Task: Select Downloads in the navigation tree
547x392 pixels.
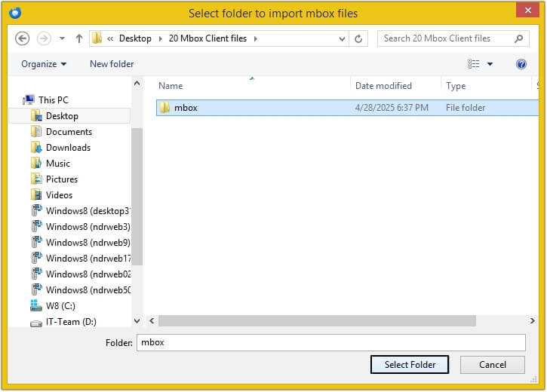Action: click(68, 148)
